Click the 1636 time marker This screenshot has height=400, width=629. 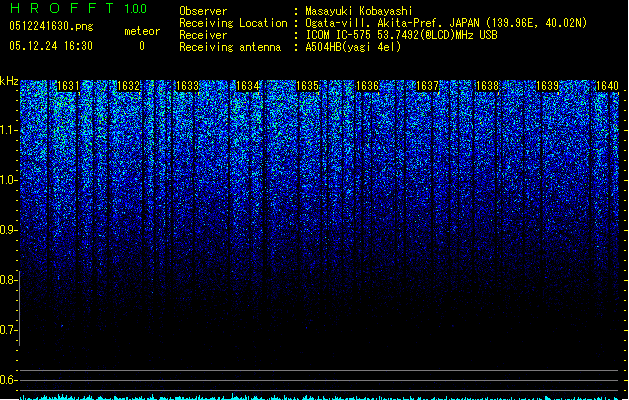[x=367, y=86]
